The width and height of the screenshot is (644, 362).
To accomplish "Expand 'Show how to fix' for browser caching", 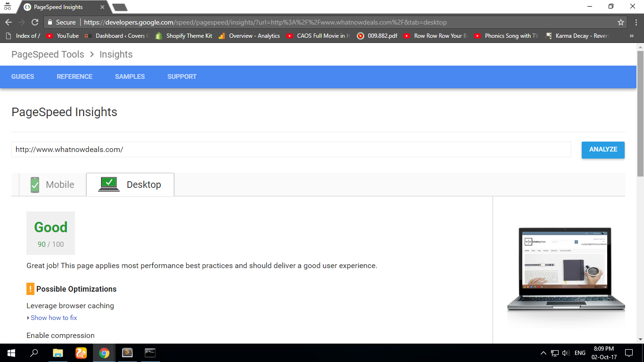I will (x=52, y=318).
